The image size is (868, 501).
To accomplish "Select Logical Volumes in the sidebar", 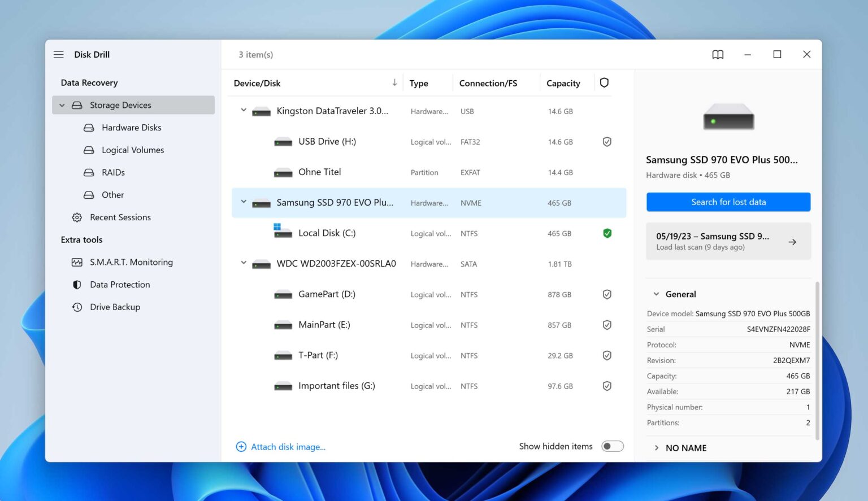I will coord(132,150).
